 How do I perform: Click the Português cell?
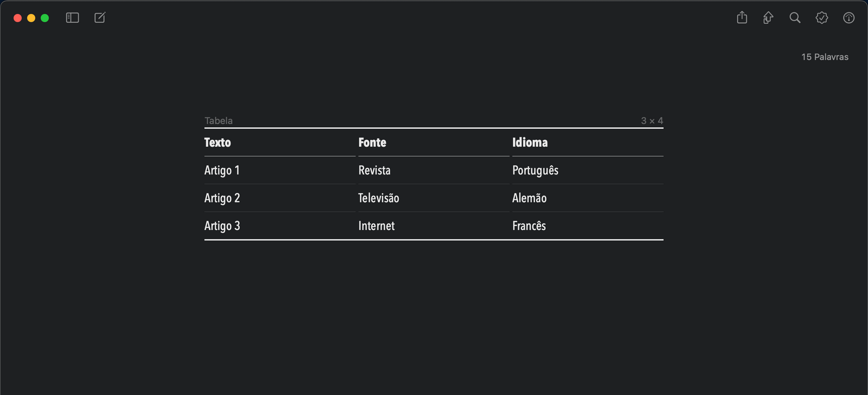[535, 171]
